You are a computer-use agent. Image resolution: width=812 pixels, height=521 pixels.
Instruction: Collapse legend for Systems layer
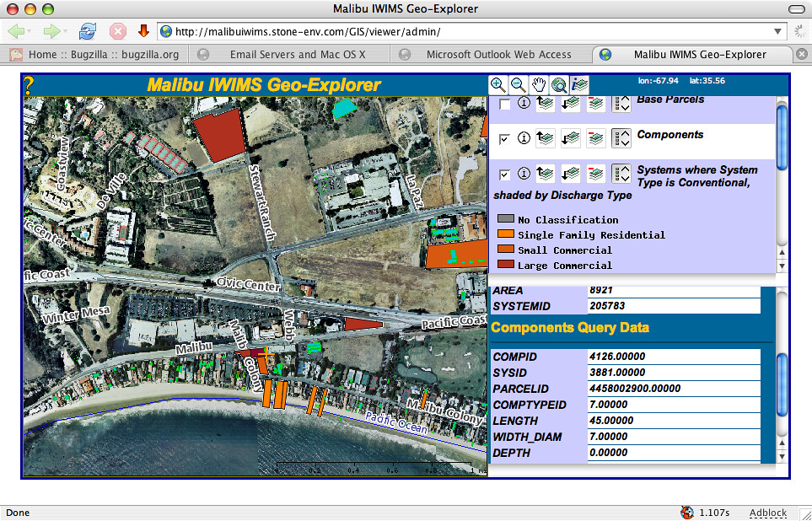(x=621, y=174)
